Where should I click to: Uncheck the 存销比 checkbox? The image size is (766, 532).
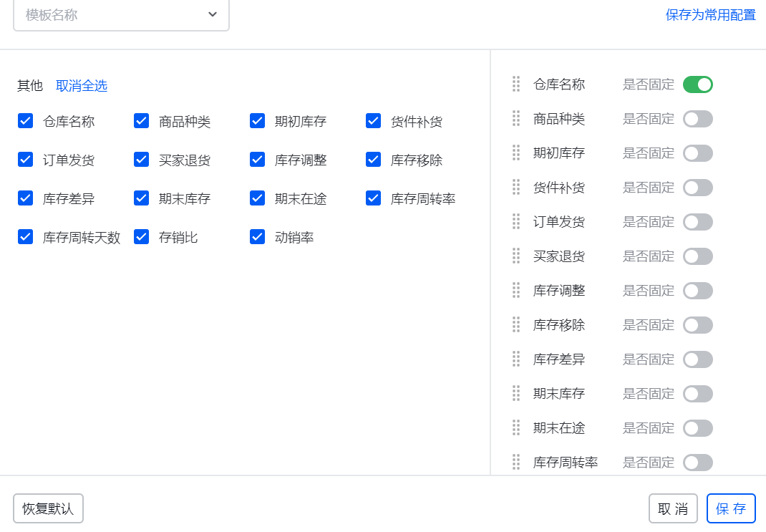click(141, 237)
